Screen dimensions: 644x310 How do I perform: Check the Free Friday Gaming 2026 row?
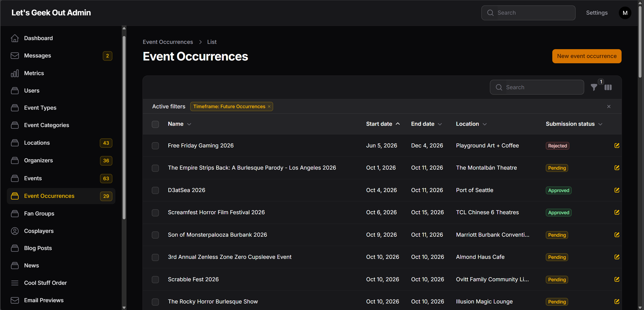coord(155,146)
